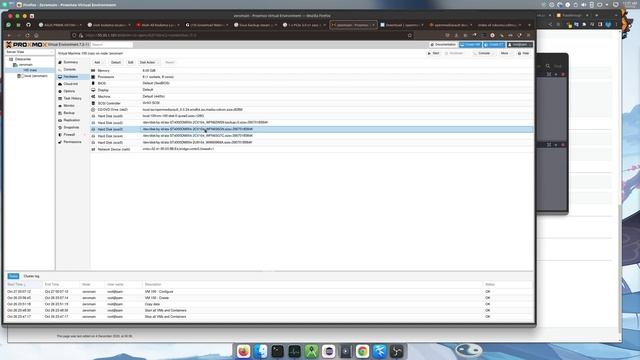Open Firefox from the Dock

(x=243, y=351)
